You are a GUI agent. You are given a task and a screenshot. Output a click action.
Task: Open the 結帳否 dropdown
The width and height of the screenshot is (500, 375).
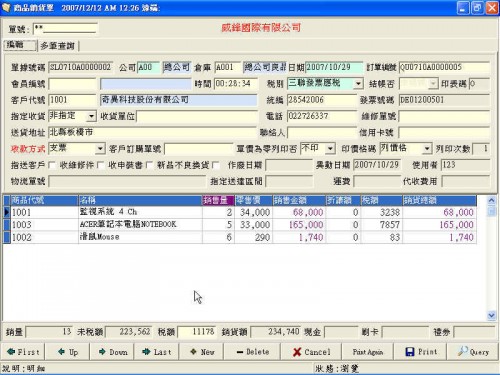pyautogui.click(x=433, y=83)
